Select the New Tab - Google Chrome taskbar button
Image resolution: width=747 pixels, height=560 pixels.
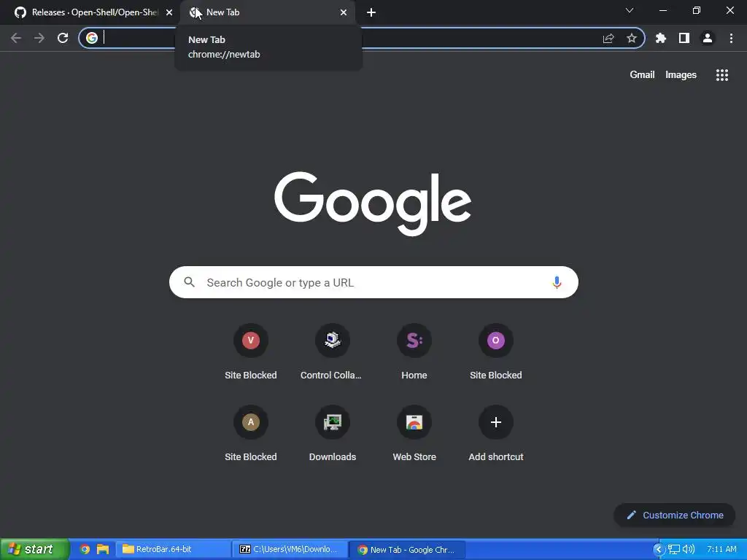(x=408, y=549)
